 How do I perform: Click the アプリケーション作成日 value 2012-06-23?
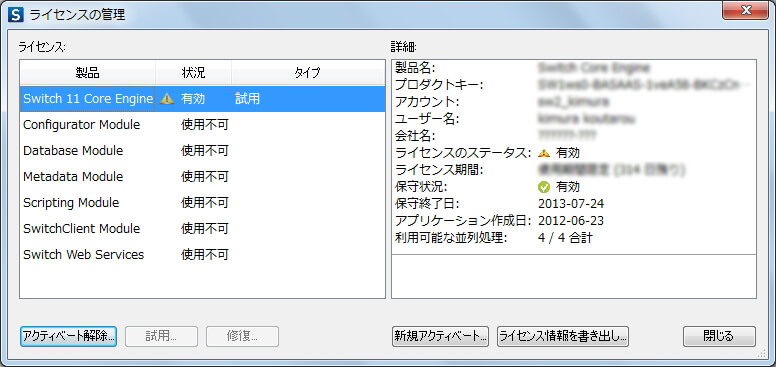pos(571,221)
